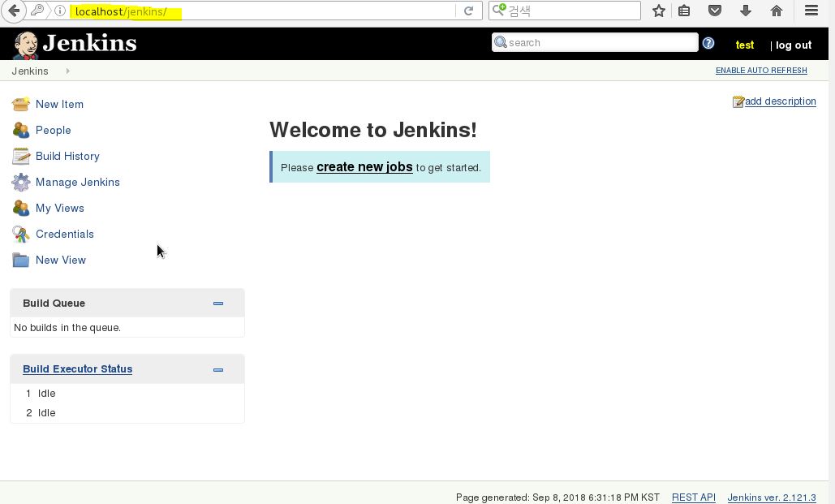Viewport: 835px width, 504px height.
Task: Open Build History link
Action: (x=67, y=156)
